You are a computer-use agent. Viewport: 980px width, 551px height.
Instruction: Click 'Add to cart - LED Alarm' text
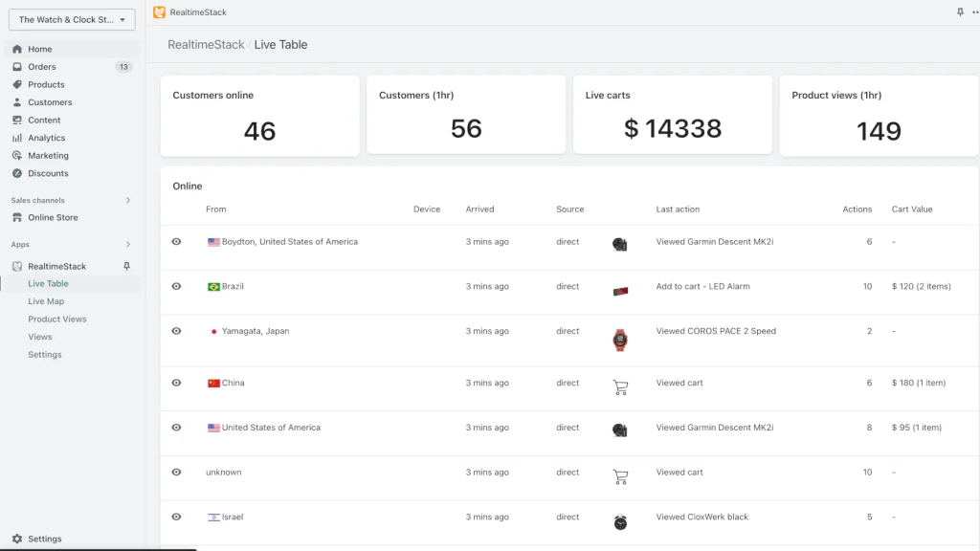tap(702, 286)
